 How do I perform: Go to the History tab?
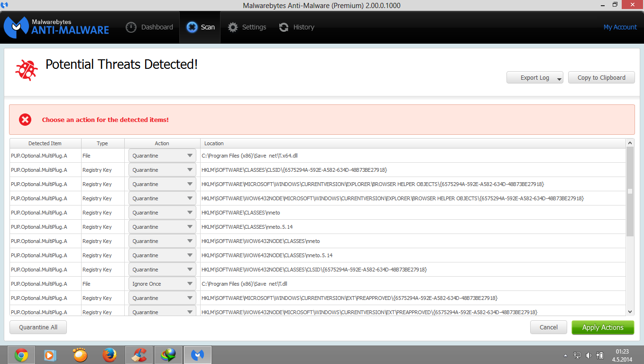296,28
